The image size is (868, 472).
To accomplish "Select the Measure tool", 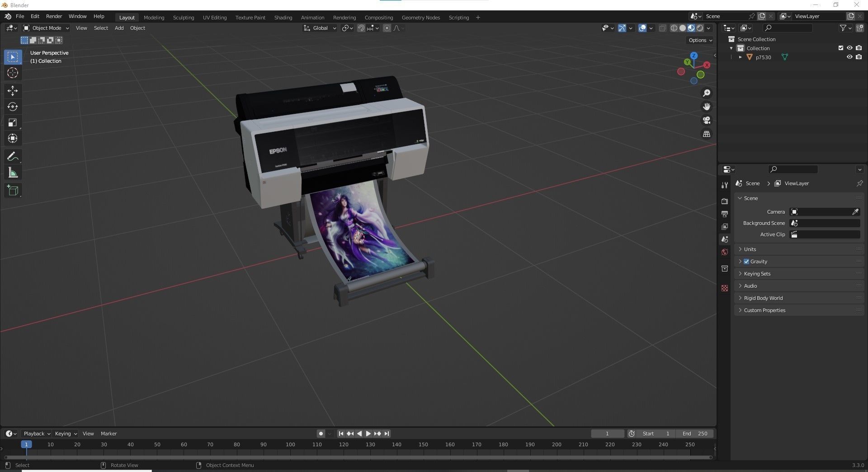I will [x=13, y=173].
